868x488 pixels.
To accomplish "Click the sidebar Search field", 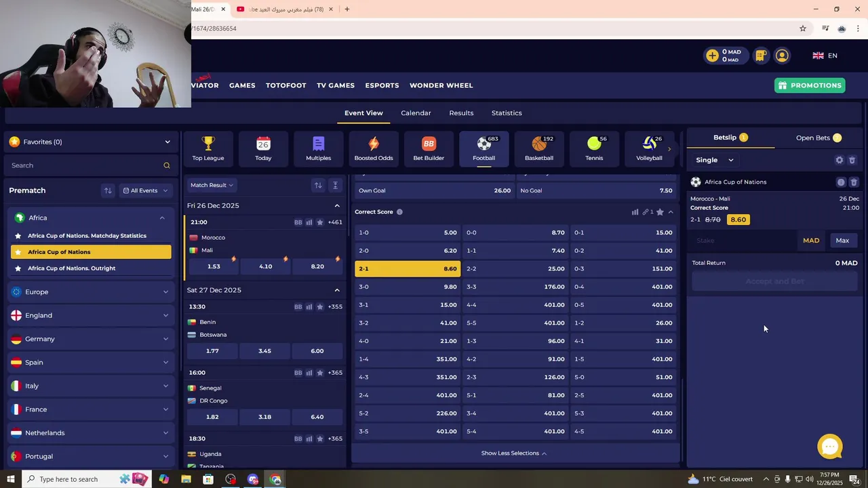I will coord(90,165).
